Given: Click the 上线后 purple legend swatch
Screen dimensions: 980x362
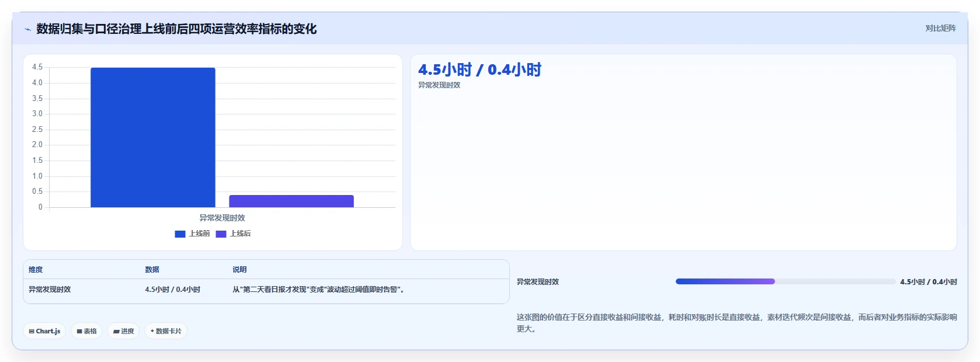Looking at the screenshot, I should pyautogui.click(x=221, y=234).
